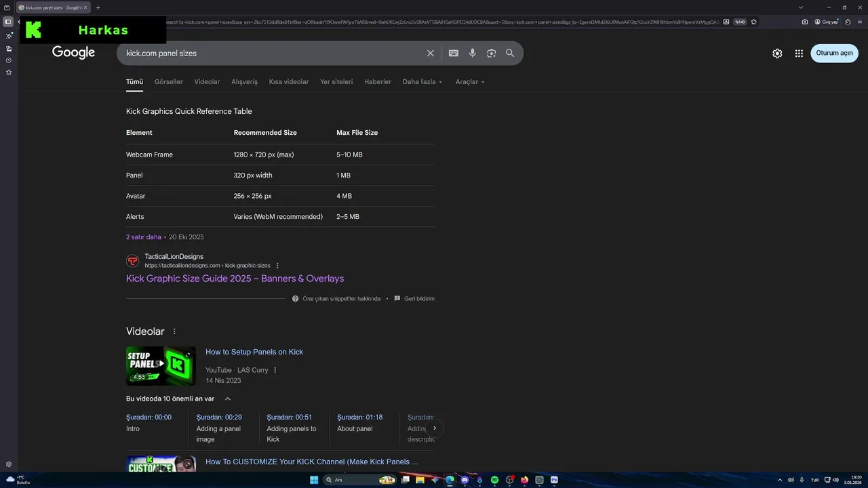
Task: Click the Oturum açın sign-in button
Action: coord(834,53)
